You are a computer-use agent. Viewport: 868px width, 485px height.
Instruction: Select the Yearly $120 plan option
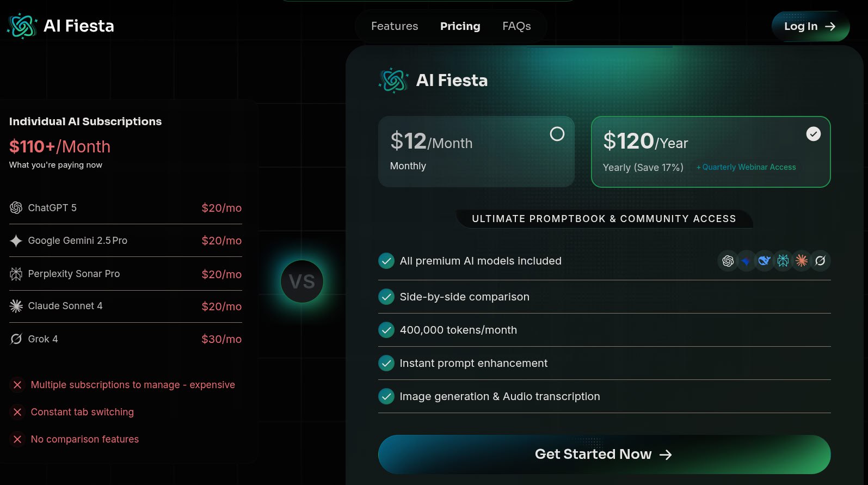pyautogui.click(x=711, y=152)
